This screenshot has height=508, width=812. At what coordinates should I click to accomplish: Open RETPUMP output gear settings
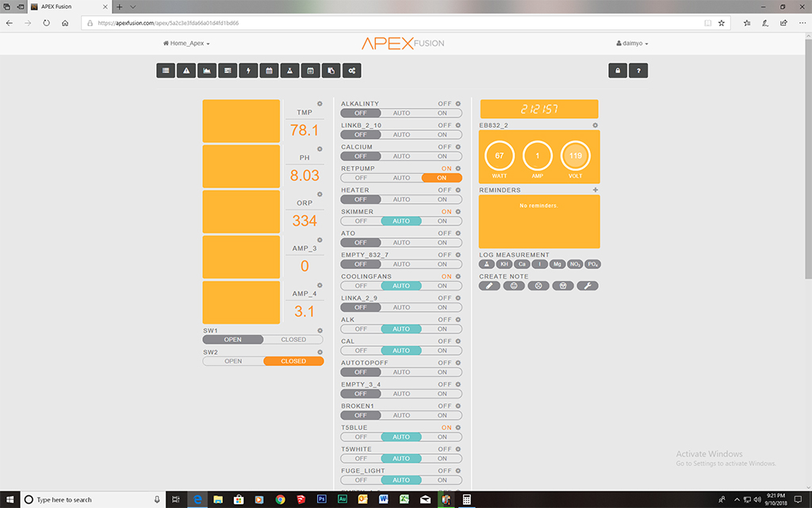click(458, 168)
